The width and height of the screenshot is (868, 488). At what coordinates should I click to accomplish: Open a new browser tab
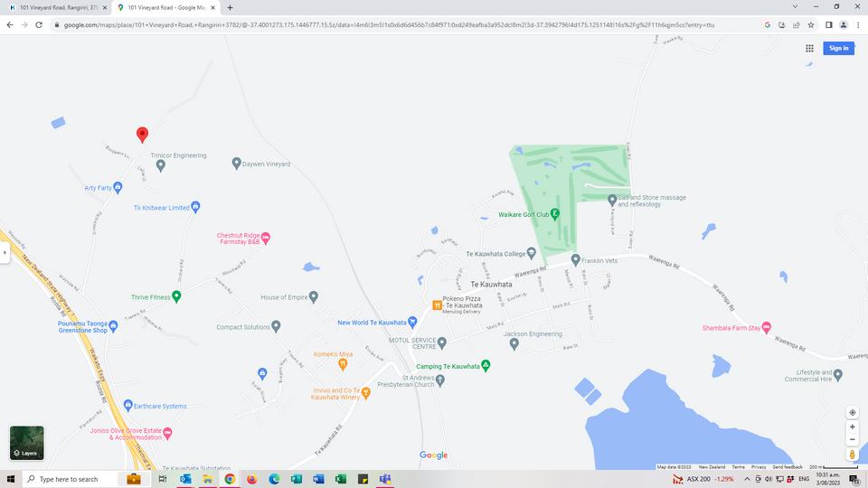pos(230,8)
